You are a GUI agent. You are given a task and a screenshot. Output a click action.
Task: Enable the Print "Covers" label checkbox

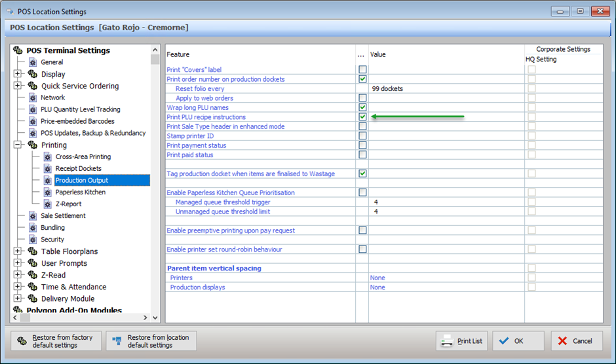click(362, 69)
